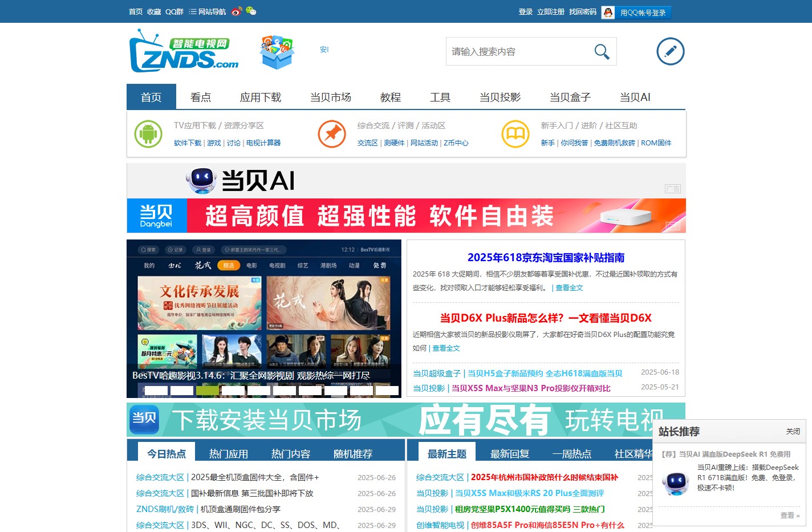Click the app box icon beside logo

point(277,52)
